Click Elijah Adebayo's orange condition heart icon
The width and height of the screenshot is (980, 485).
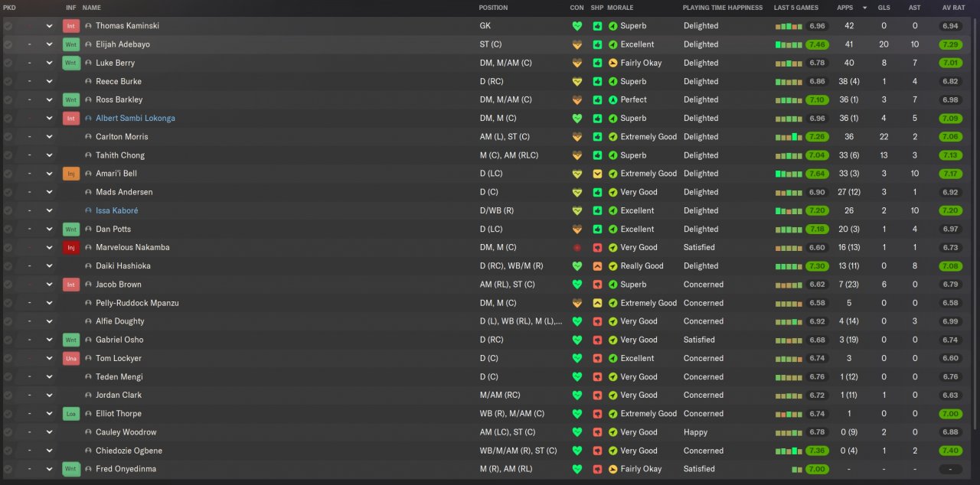(577, 44)
